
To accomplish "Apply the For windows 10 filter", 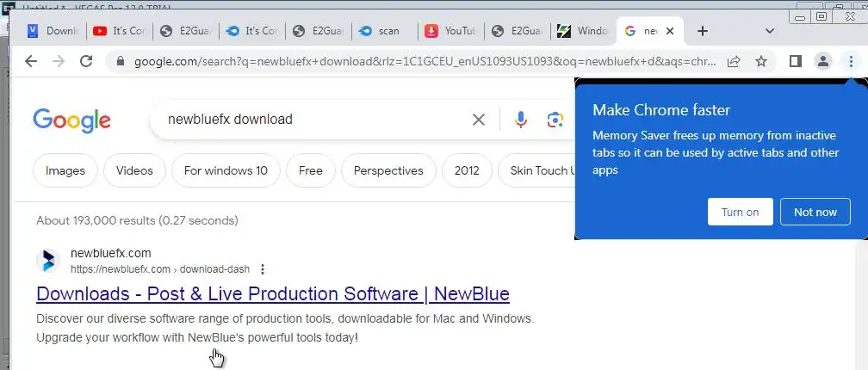I will tap(226, 170).
